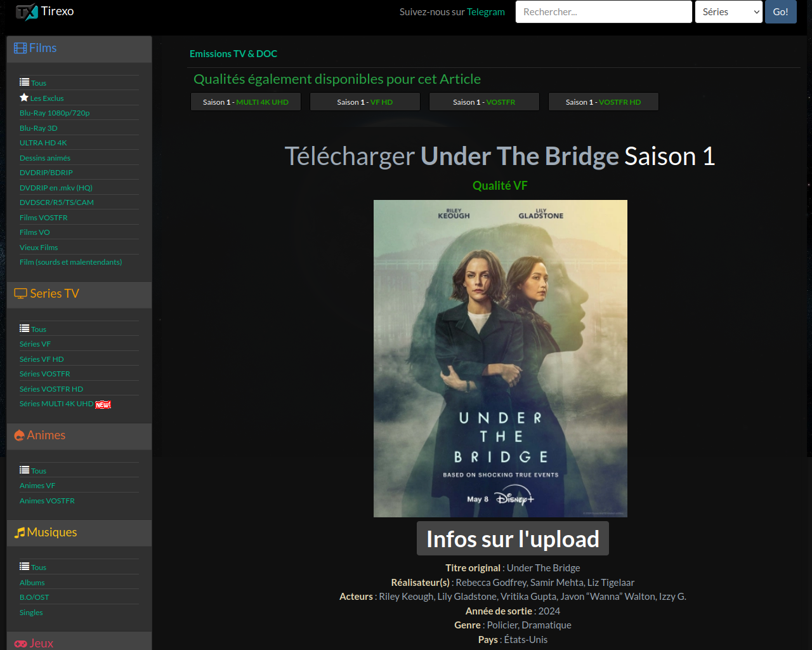Click the Under The Bridge title text
Screen dimensions: 812x650
520,157
